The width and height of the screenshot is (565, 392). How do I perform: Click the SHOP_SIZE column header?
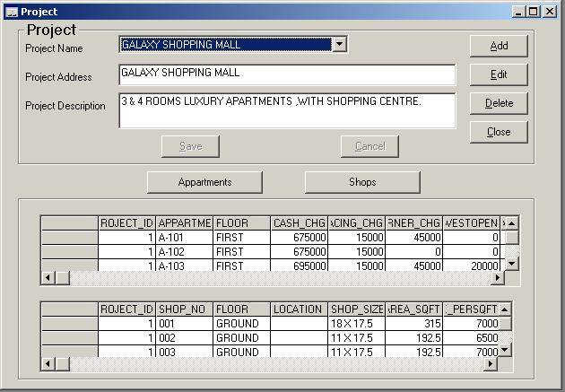click(x=356, y=309)
